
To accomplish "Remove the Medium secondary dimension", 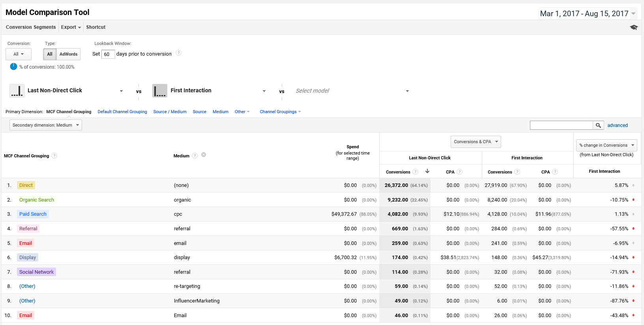I will pyautogui.click(x=204, y=155).
